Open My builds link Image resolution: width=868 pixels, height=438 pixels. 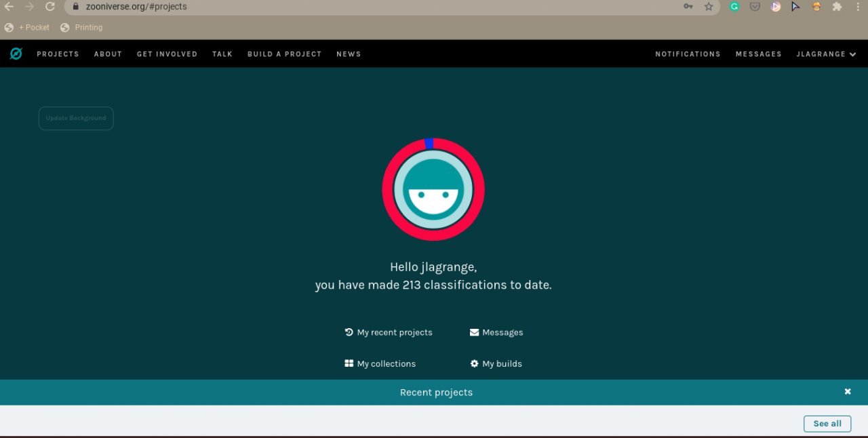coord(496,363)
